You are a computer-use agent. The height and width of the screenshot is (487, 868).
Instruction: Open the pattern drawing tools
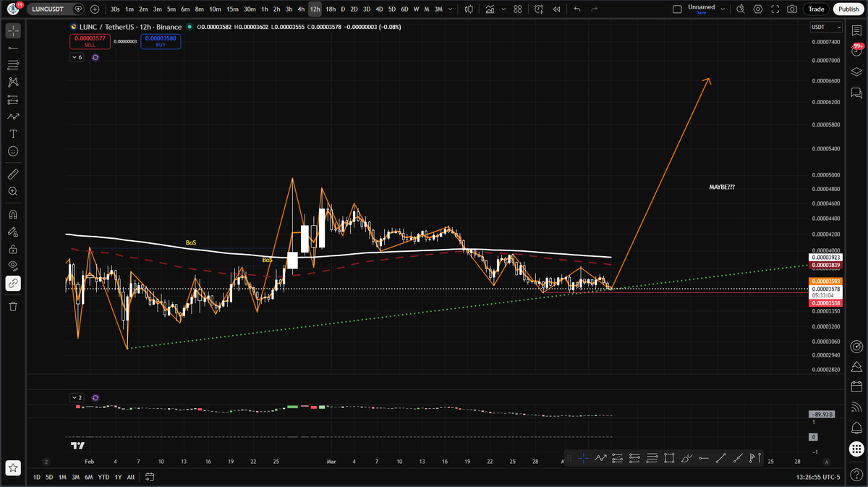click(x=13, y=82)
